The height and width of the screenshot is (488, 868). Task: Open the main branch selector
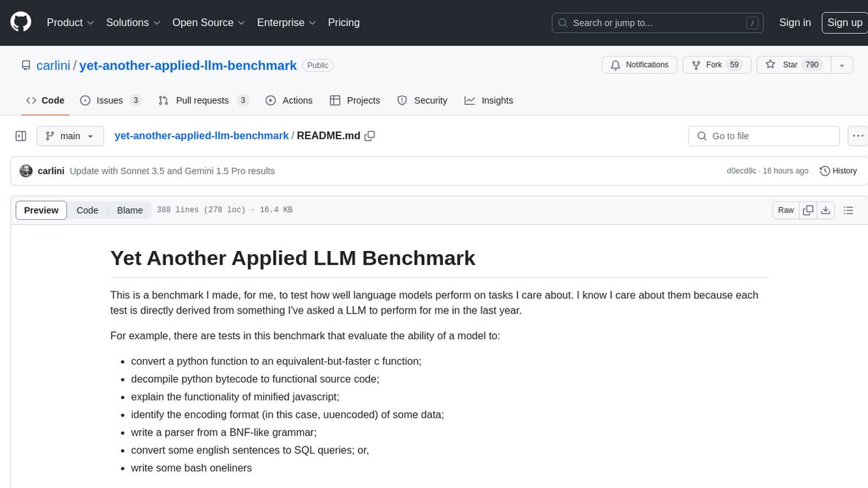[70, 136]
